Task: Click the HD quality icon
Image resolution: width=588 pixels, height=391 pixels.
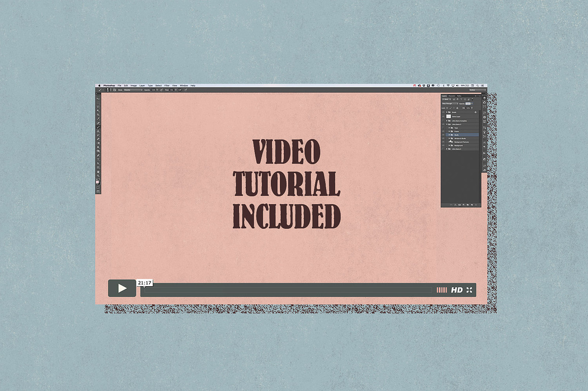Action: (457, 290)
